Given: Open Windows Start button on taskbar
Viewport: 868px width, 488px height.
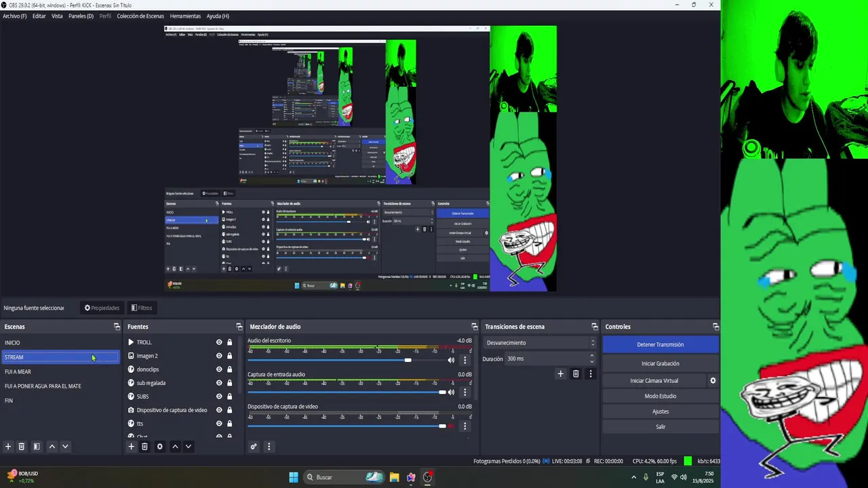Looking at the screenshot, I should 294,477.
